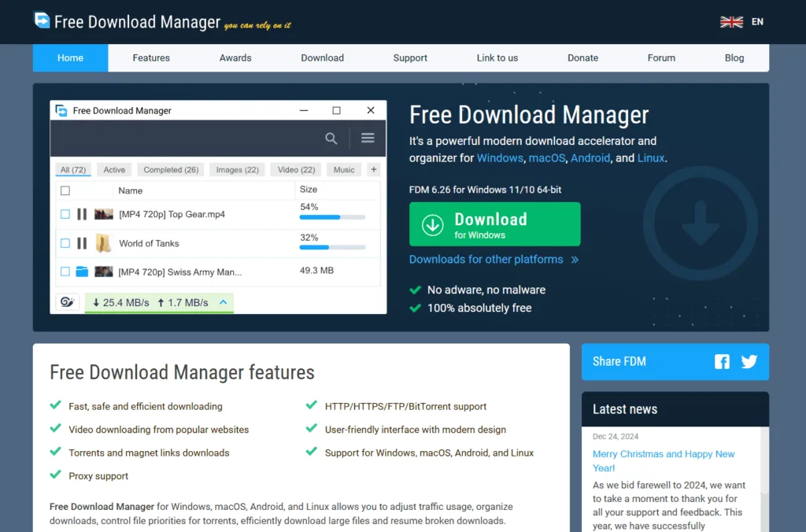Click the Share FDM label
The height and width of the screenshot is (532, 806).
pyautogui.click(x=619, y=361)
